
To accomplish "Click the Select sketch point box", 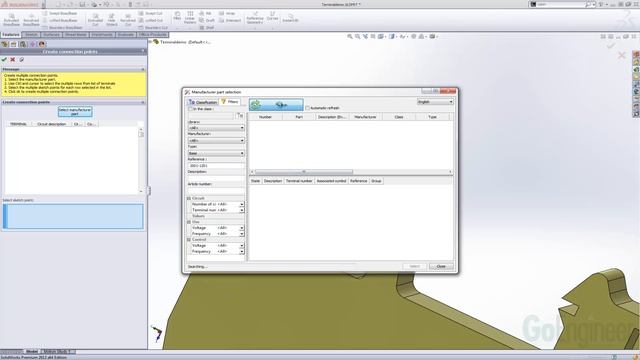I will (x=73, y=216).
